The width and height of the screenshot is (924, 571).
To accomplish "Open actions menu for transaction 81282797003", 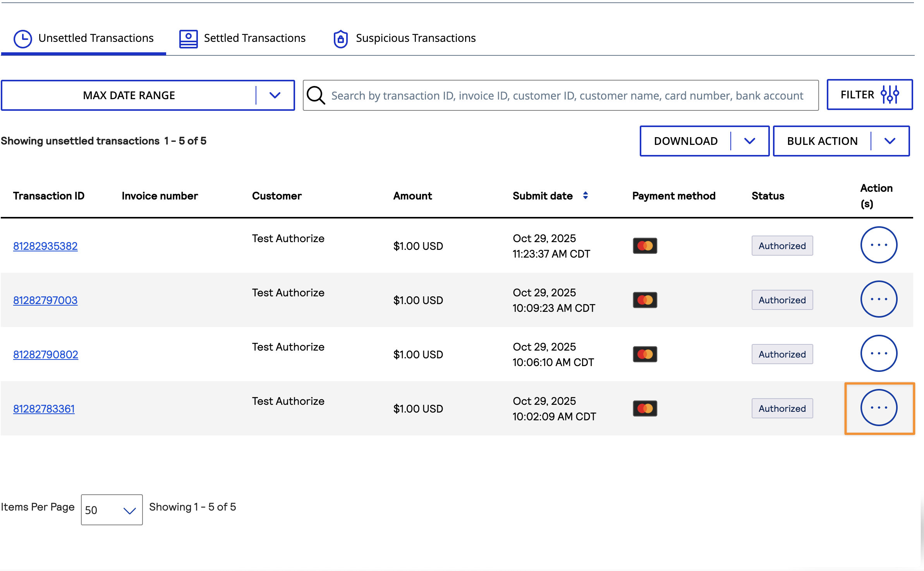I will tap(878, 299).
